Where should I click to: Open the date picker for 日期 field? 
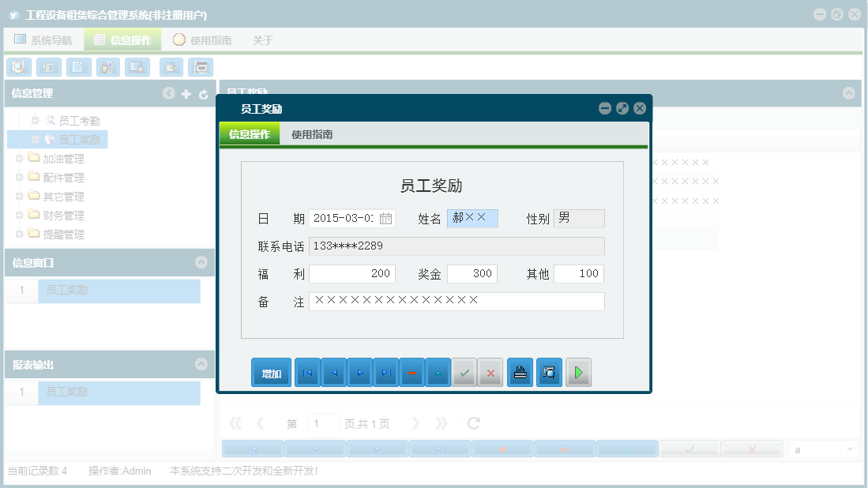click(386, 218)
